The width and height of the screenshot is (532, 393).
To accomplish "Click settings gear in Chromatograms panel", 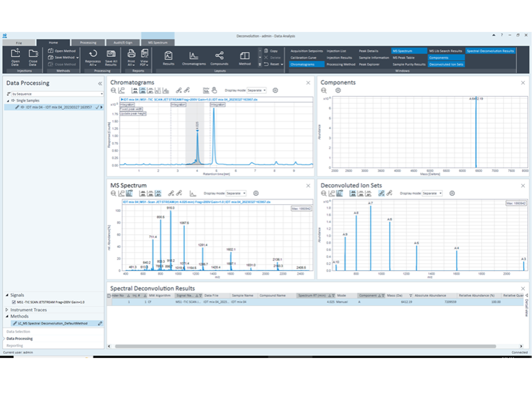I will tap(275, 90).
